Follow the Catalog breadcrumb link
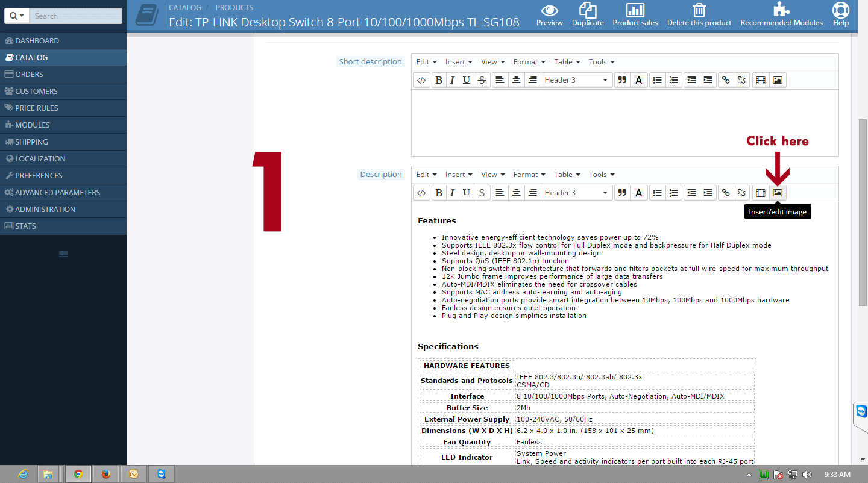Image resolution: width=868 pixels, height=483 pixels. [185, 8]
